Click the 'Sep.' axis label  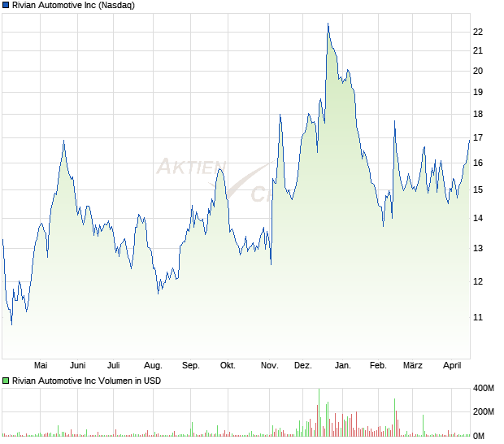(x=191, y=366)
